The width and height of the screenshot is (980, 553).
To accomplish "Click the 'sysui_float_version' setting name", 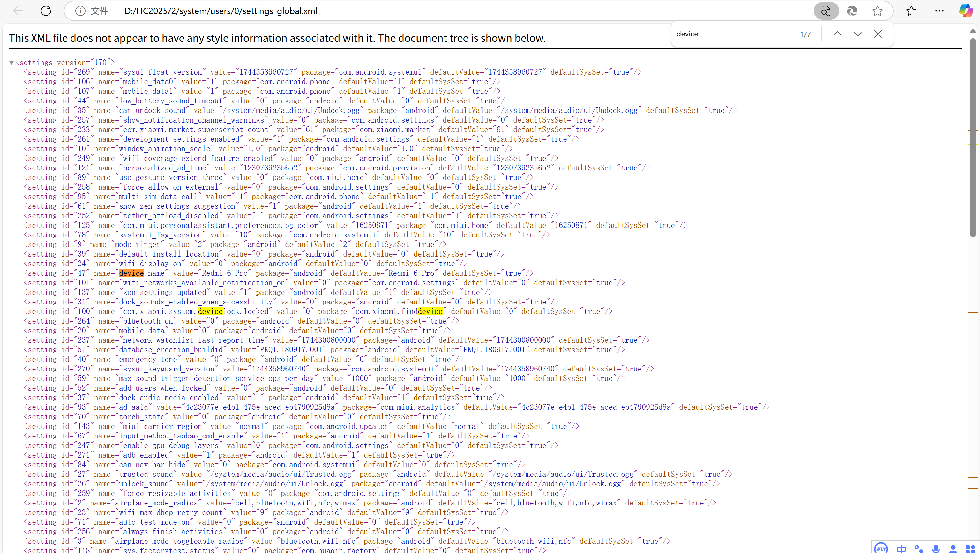I will pyautogui.click(x=162, y=72).
